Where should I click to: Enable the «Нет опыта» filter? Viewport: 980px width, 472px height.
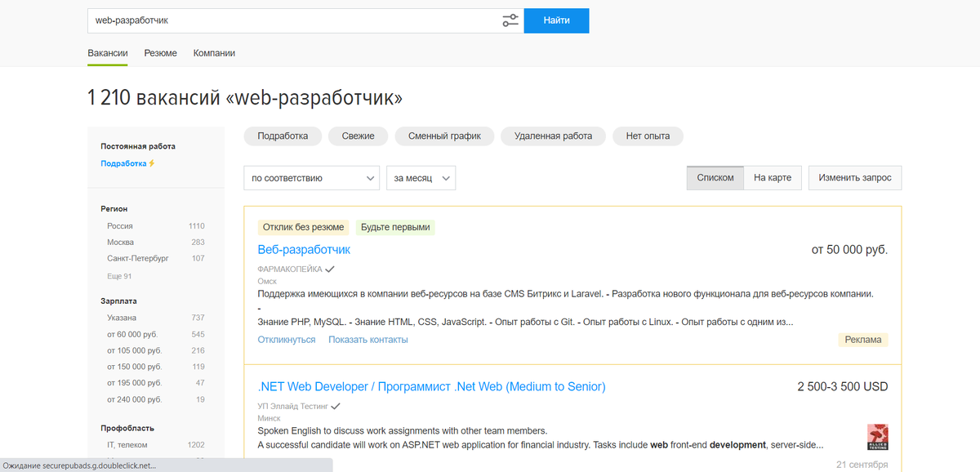(x=648, y=136)
